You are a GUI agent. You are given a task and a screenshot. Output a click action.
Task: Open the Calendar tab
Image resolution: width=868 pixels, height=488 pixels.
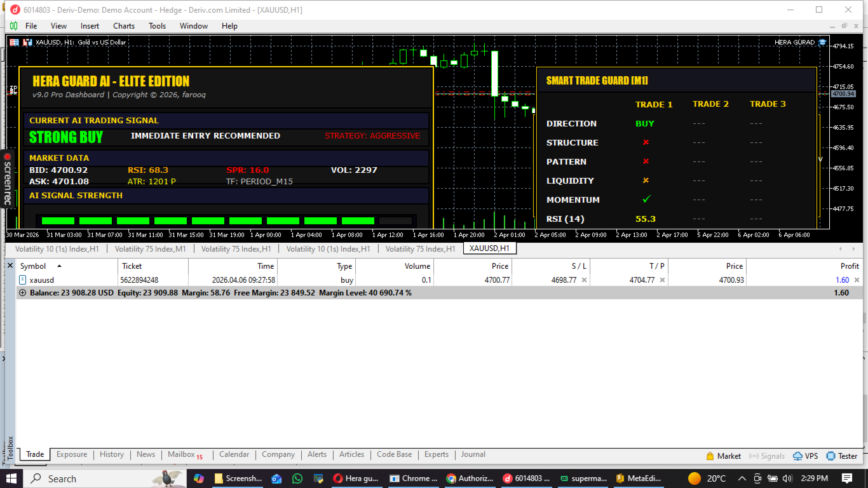[234, 454]
